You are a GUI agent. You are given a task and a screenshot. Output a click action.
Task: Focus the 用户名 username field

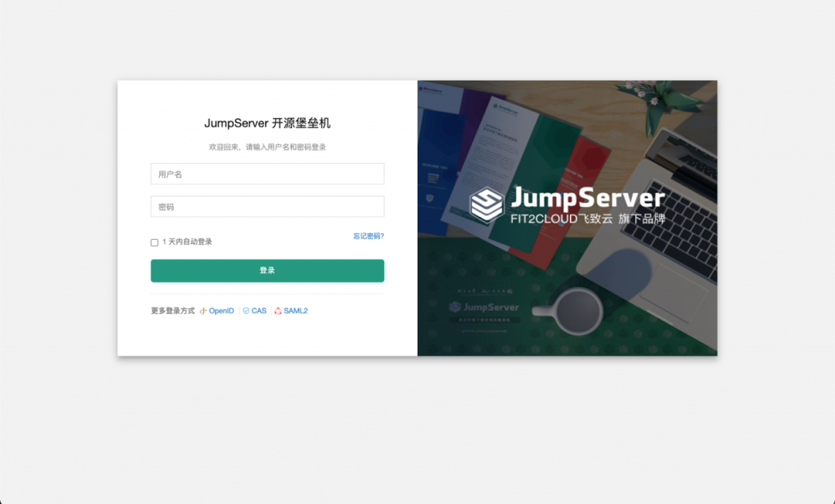267,175
